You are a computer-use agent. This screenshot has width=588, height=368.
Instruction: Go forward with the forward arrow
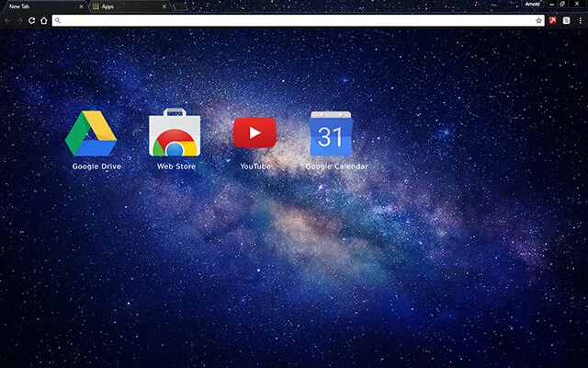[x=19, y=20]
